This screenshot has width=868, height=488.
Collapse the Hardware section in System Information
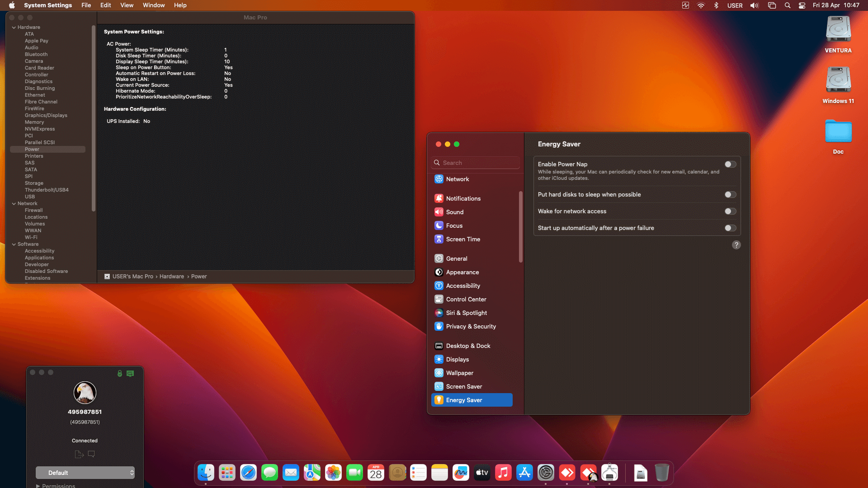click(x=14, y=28)
